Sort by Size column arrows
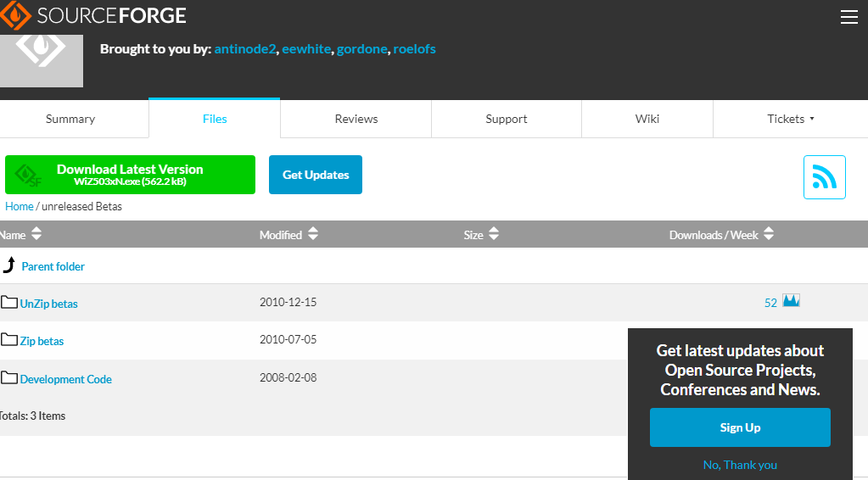This screenshot has width=868, height=480. point(494,234)
